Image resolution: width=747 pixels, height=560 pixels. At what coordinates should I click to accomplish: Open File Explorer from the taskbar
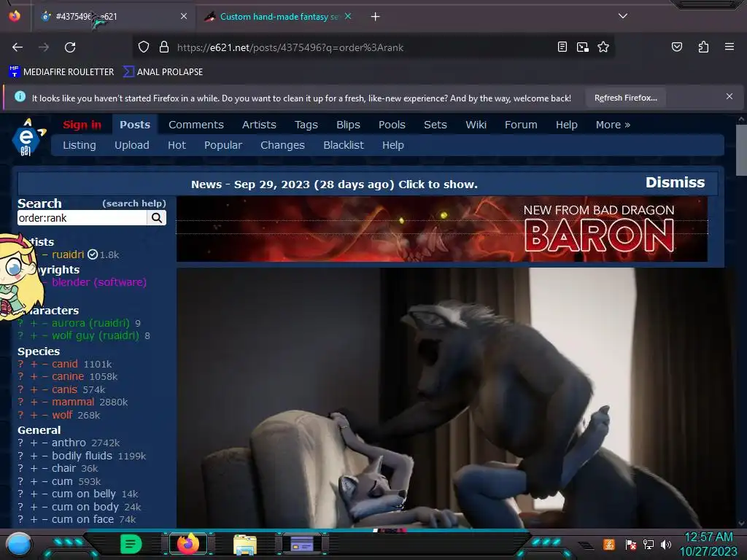(245, 544)
